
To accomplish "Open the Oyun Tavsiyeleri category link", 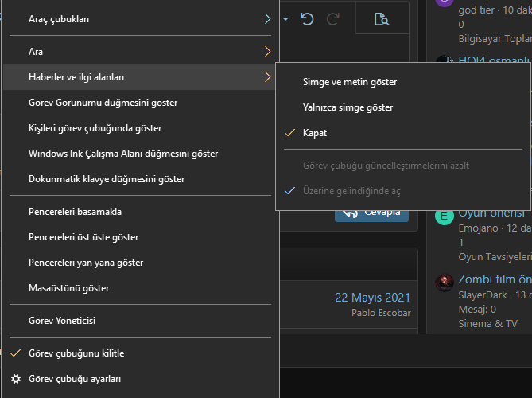I will click(495, 257).
